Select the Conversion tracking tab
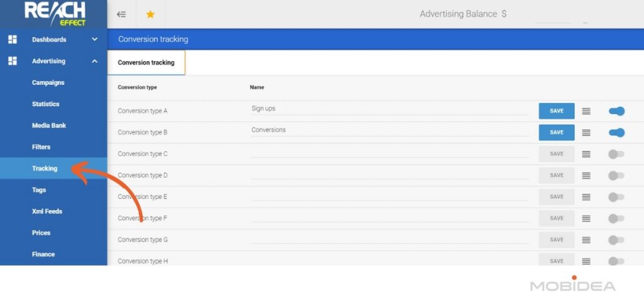Viewport: 644px width, 302px height. pos(146,63)
